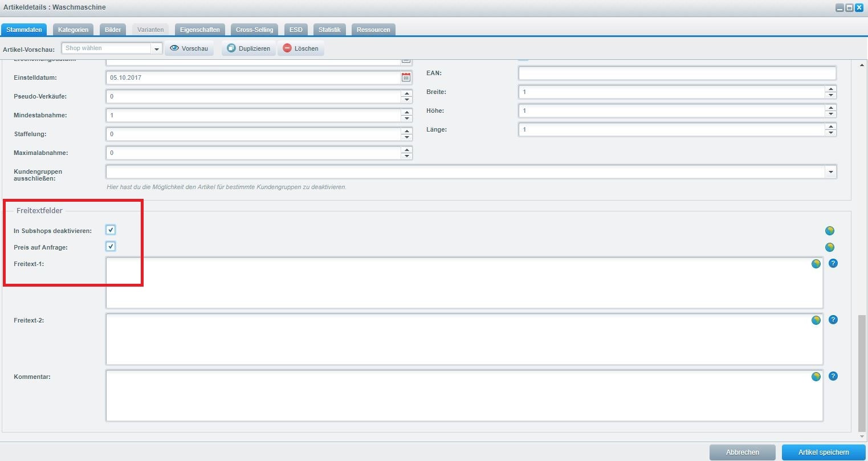The image size is (868, 461).
Task: Click into the Freitext-1 text area
Action: [464, 283]
